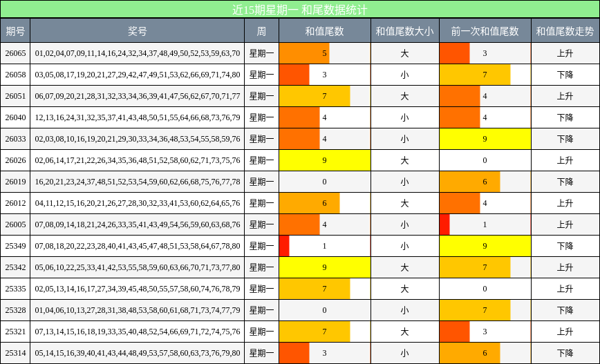Click the 和值尾数走势 column header
Image resolution: width=600 pixels, height=364 pixels.
(x=565, y=31)
